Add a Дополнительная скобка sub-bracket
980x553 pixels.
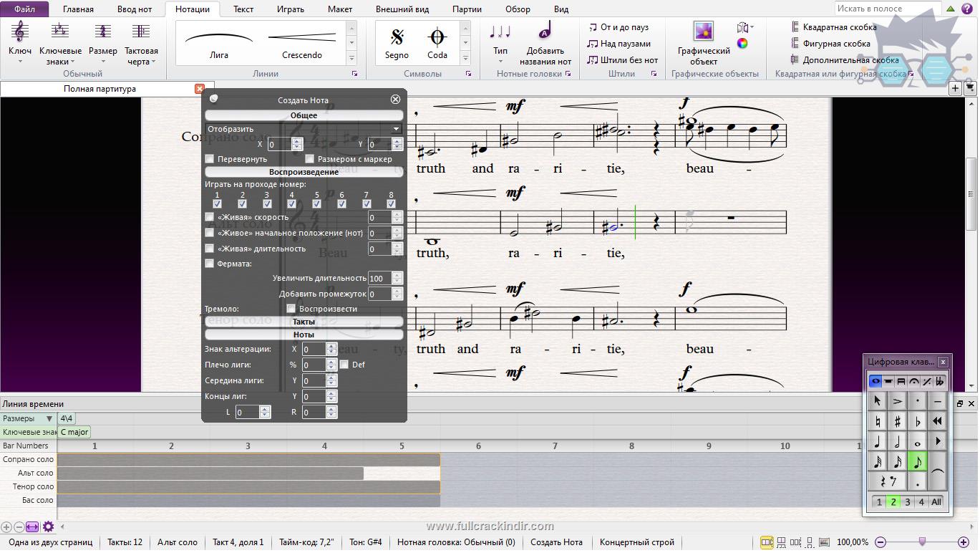(x=844, y=60)
